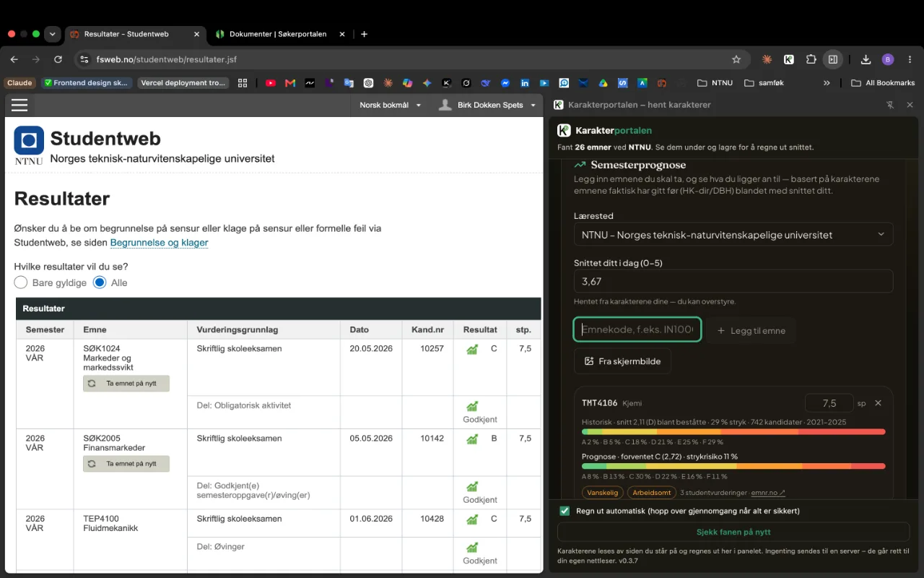The width and height of the screenshot is (924, 578).
Task: Select the Bare gyldige radio button
Action: click(21, 282)
